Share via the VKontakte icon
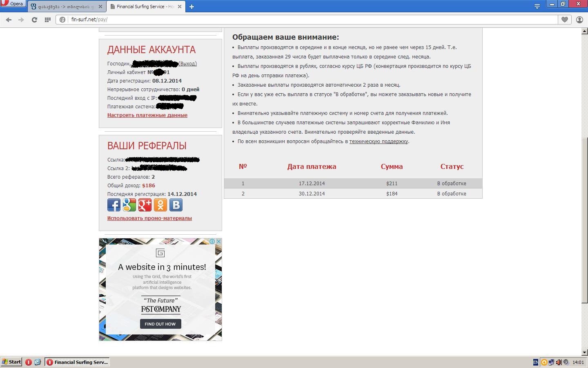This screenshot has height=368, width=588. (176, 205)
